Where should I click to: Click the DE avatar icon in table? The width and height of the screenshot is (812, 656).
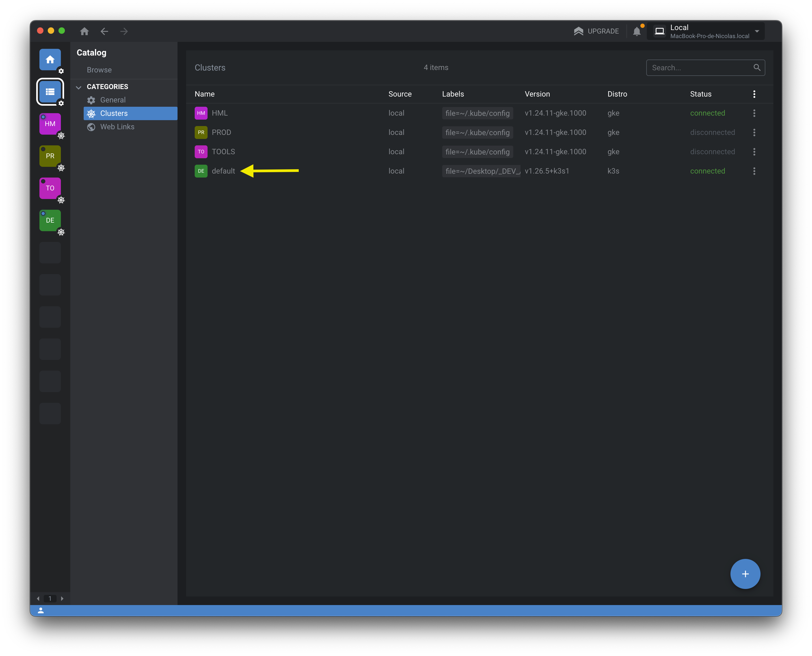(201, 171)
